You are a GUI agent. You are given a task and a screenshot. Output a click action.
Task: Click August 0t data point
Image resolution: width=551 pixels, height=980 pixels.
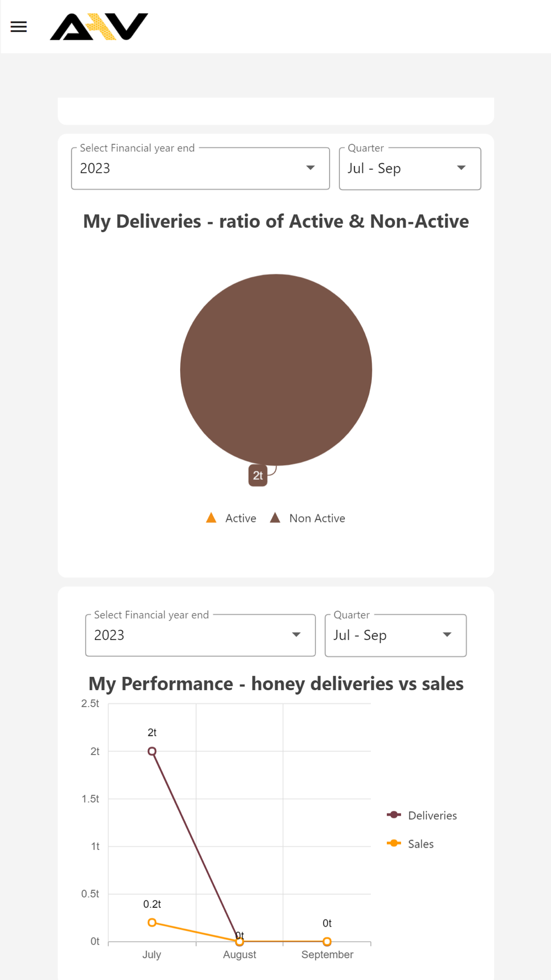coord(240,941)
